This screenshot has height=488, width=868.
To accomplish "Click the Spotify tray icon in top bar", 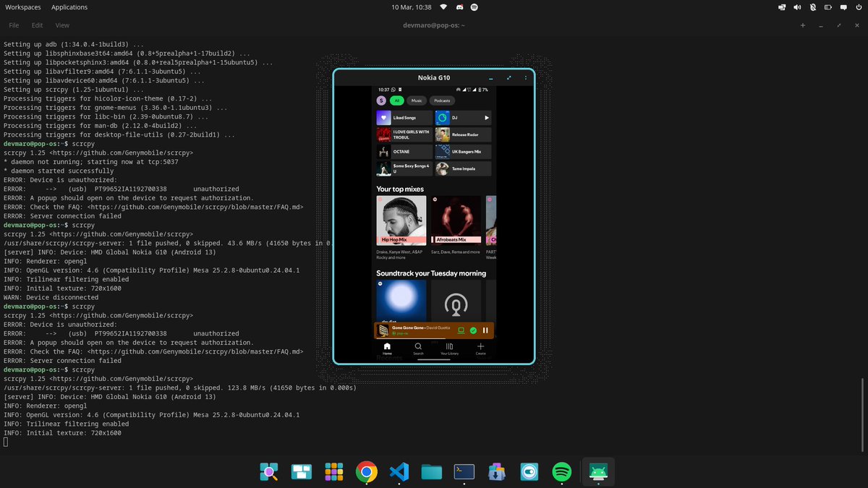I will click(x=475, y=7).
